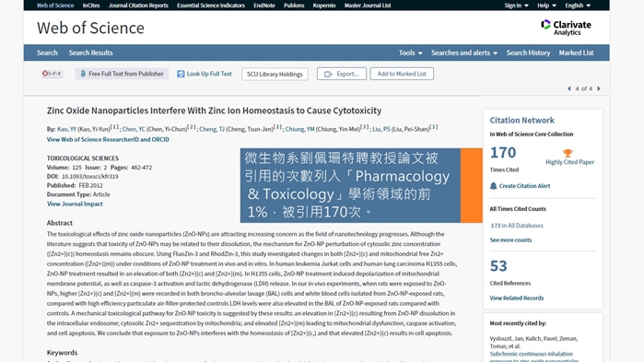The height and width of the screenshot is (362, 644).
Task: Switch to InCites in top bar
Action: pyautogui.click(x=91, y=6)
